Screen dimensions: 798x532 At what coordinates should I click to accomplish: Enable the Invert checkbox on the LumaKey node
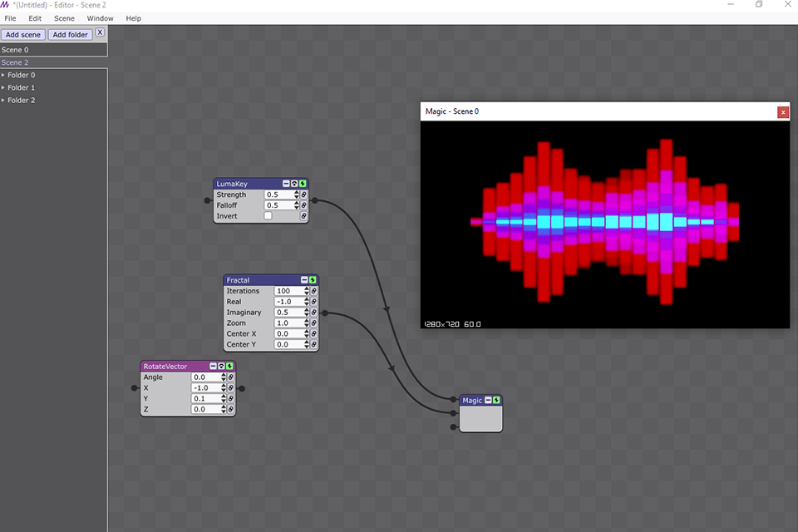(268, 215)
